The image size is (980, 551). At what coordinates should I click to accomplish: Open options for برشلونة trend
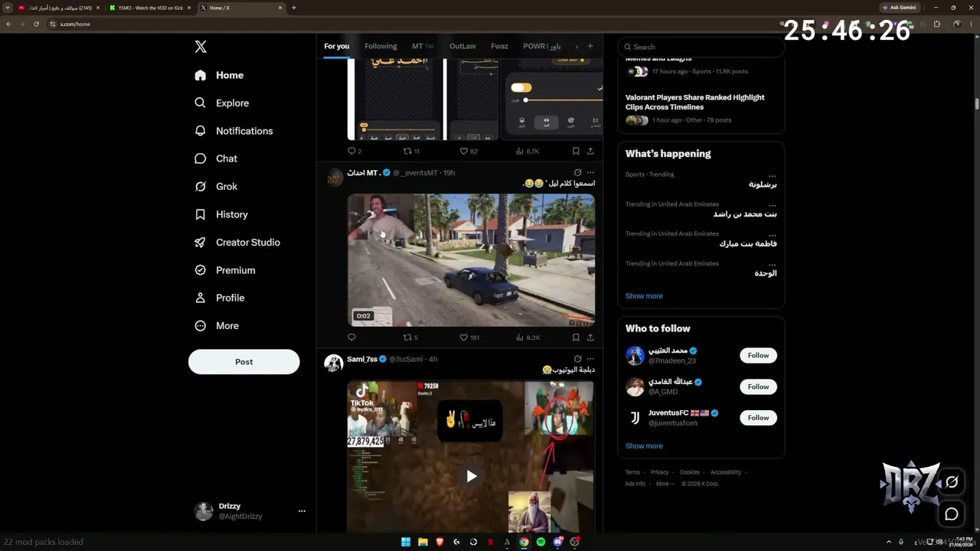[773, 175]
